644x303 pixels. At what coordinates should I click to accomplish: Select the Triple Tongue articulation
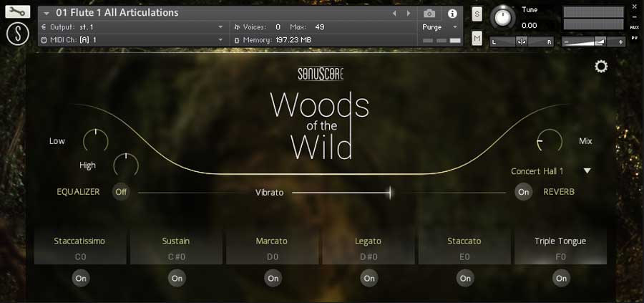coord(560,248)
